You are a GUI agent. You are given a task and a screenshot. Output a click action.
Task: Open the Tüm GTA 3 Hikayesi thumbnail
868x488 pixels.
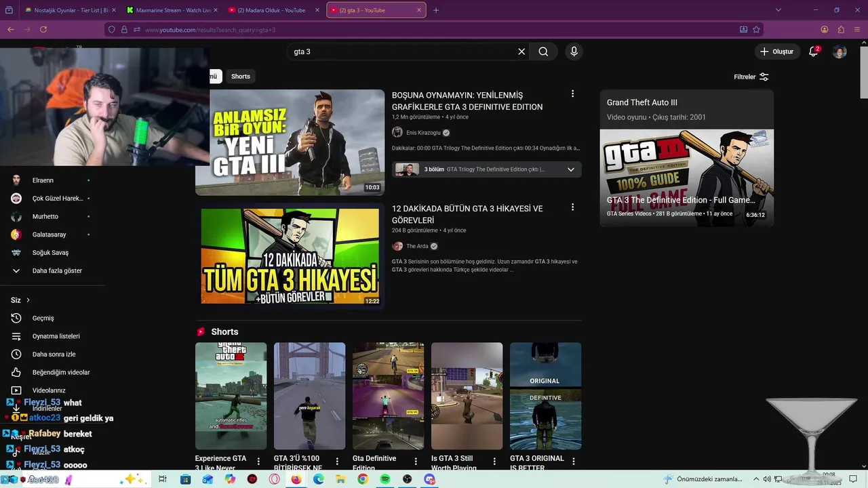click(290, 256)
